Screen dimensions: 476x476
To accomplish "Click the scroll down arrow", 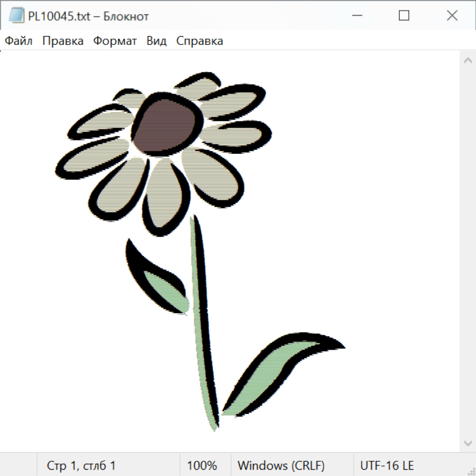I will tap(468, 443).
